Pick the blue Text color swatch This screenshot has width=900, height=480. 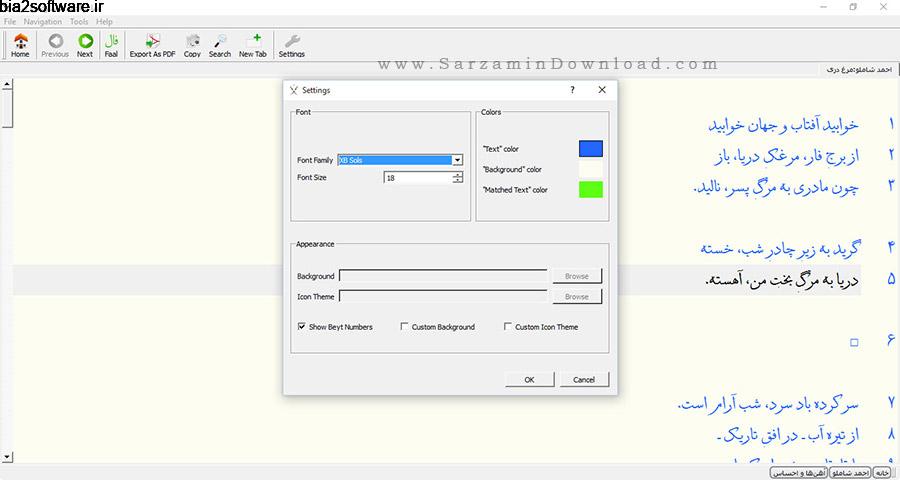(590, 149)
